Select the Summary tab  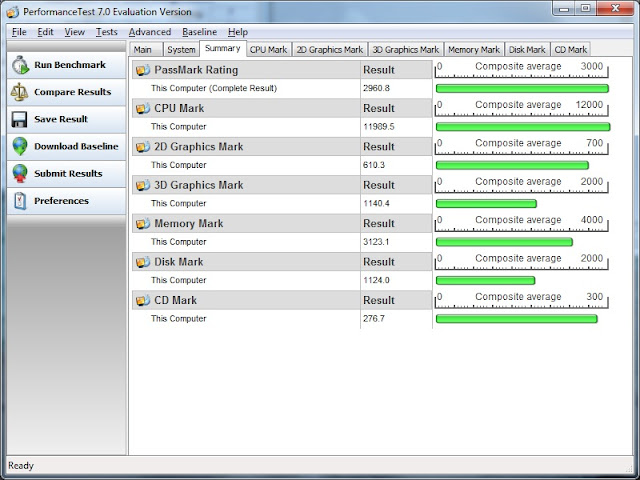[x=222, y=49]
